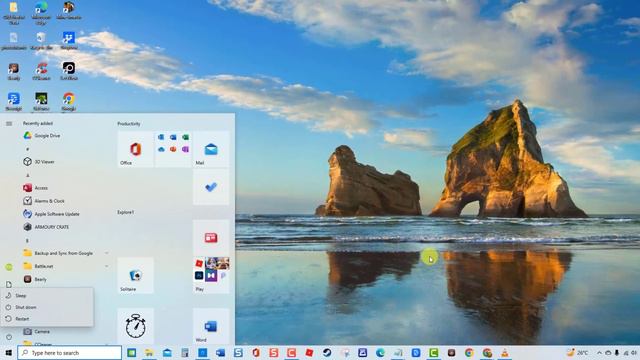Open Microsoft Edge from the taskbar
The image size is (640, 360).
tap(380, 353)
